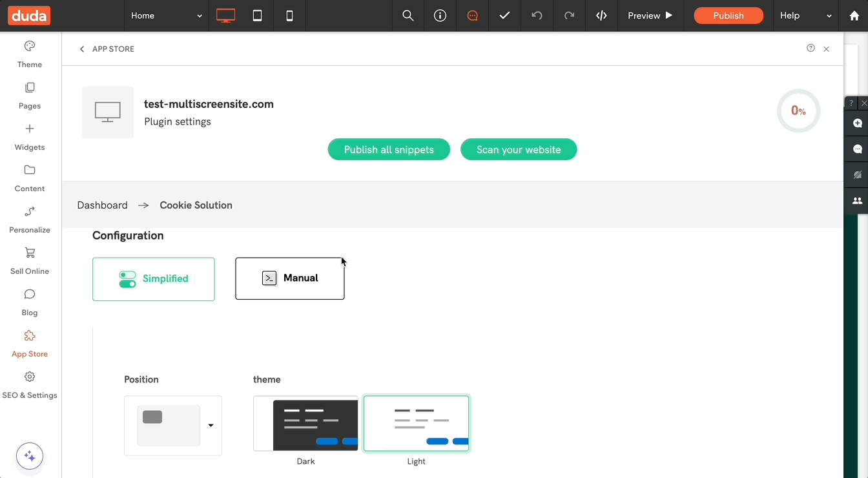Open the Home page dropdown

tap(166, 16)
